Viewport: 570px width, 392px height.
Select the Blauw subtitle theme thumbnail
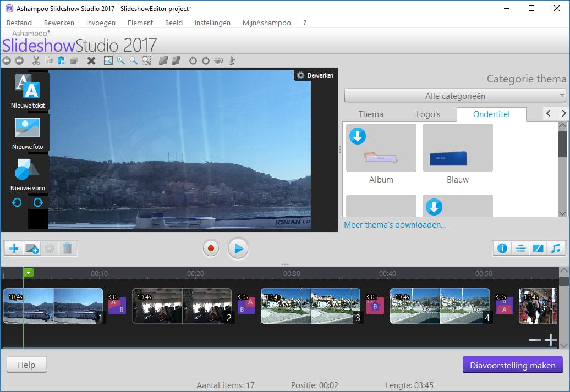458,148
